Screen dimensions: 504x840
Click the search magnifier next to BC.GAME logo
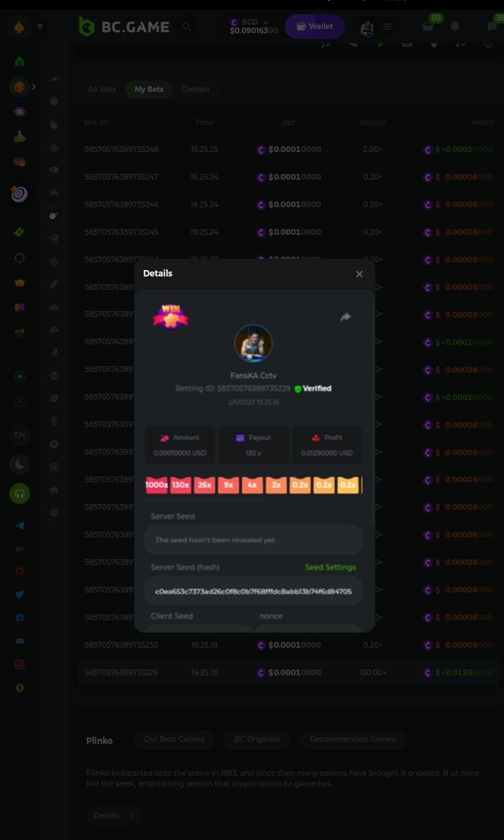(187, 27)
